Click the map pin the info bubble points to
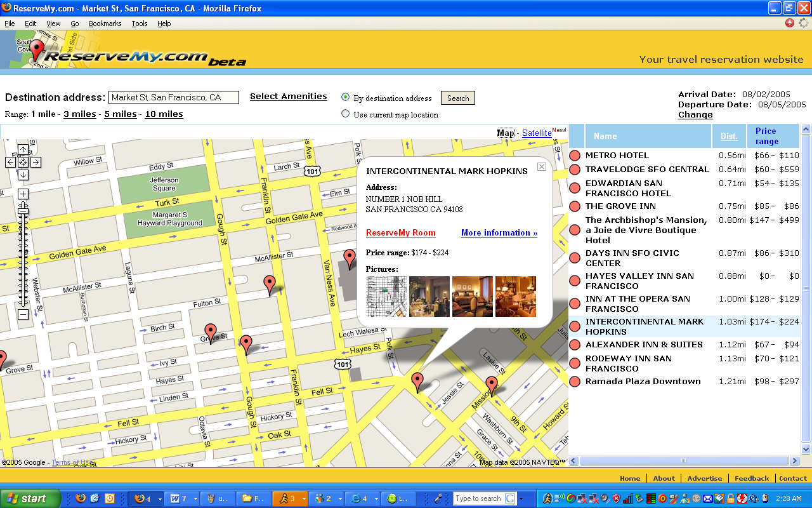812x508 pixels. [417, 382]
